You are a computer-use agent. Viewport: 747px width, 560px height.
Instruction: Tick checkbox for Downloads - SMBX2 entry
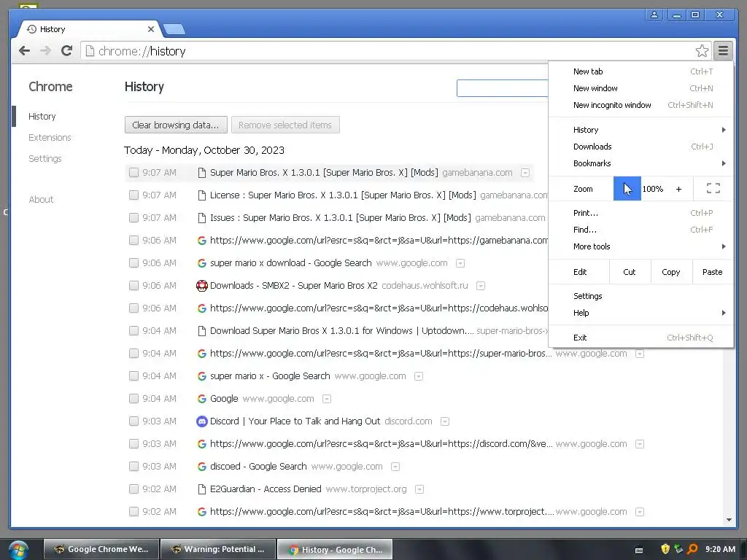134,286
